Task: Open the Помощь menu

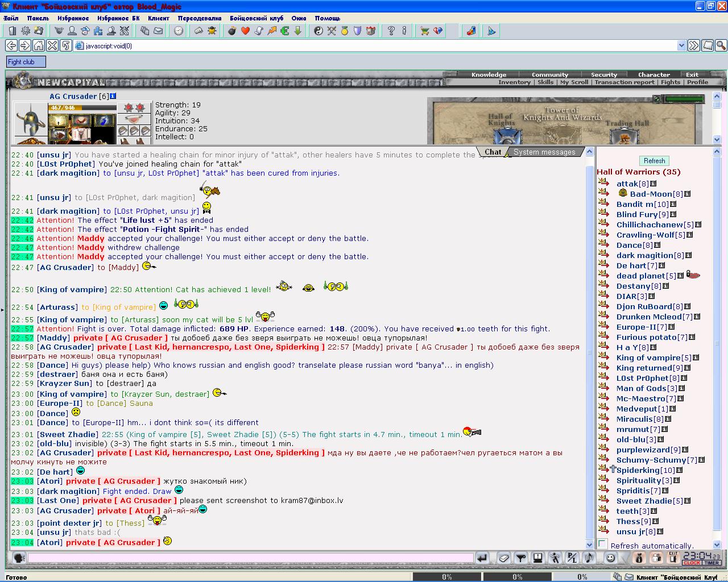Action: 328,18
